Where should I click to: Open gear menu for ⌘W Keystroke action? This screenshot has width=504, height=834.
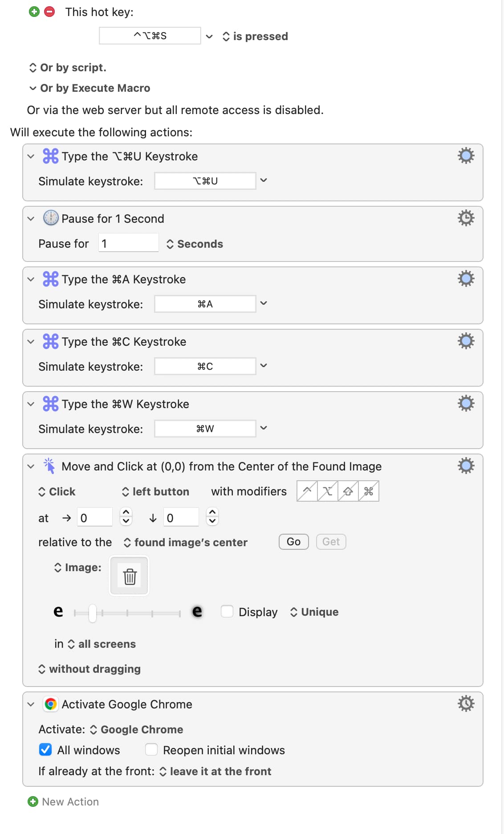tap(466, 404)
